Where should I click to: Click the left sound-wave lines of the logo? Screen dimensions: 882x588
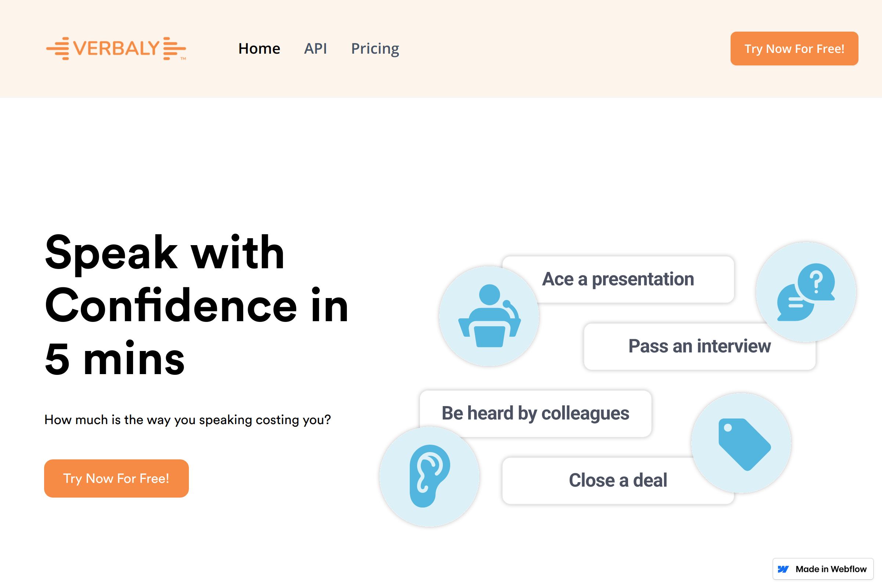tap(58, 49)
